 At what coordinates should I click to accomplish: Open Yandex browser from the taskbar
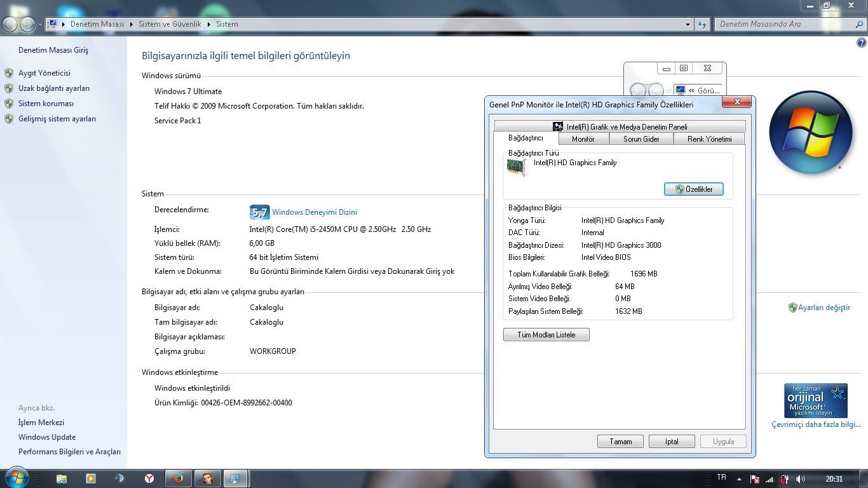tap(149, 478)
